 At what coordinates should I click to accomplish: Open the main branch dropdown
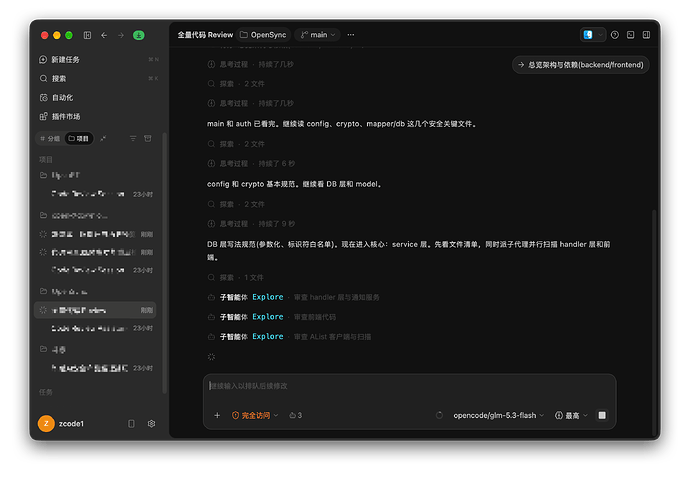(x=317, y=35)
